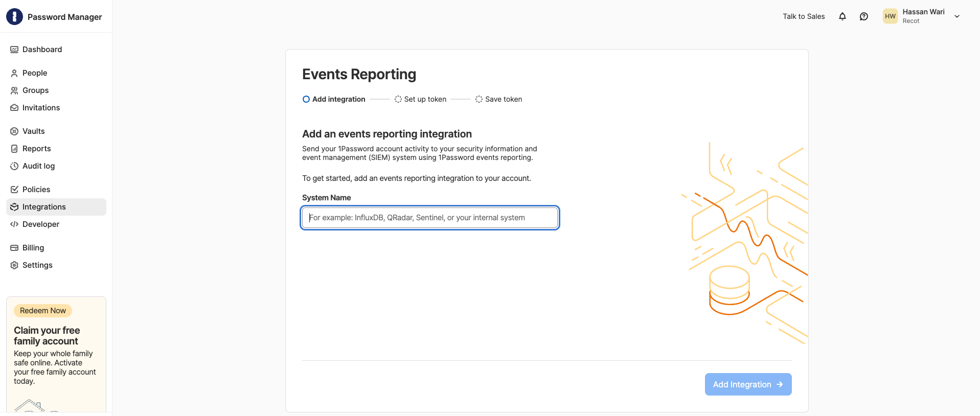Expand the Hassan Wari account dropdown chevron
The image size is (980, 416).
pyautogui.click(x=957, y=16)
